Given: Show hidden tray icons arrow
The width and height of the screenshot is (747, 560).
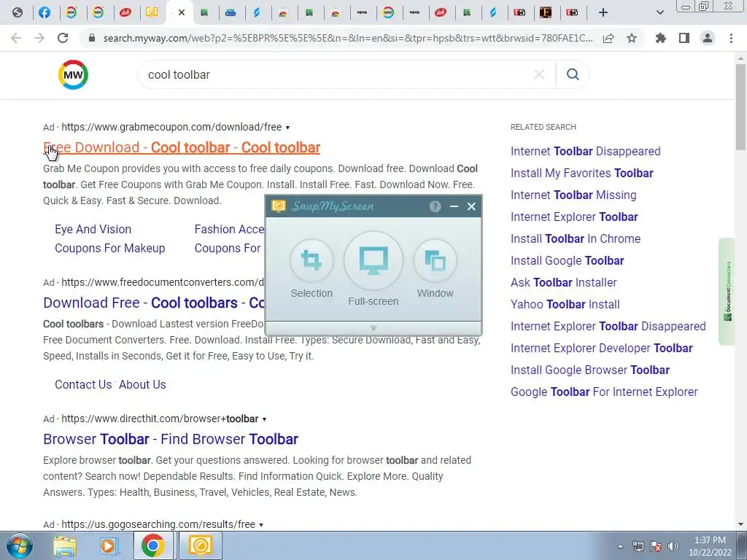Looking at the screenshot, I should [x=620, y=546].
